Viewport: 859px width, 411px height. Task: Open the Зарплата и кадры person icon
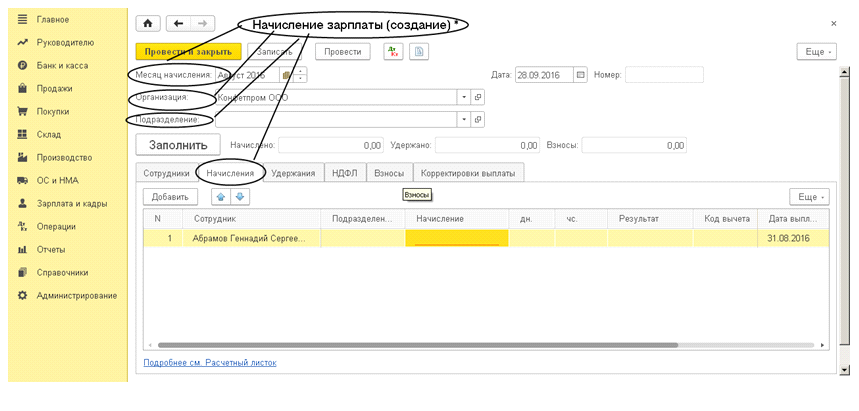[22, 203]
